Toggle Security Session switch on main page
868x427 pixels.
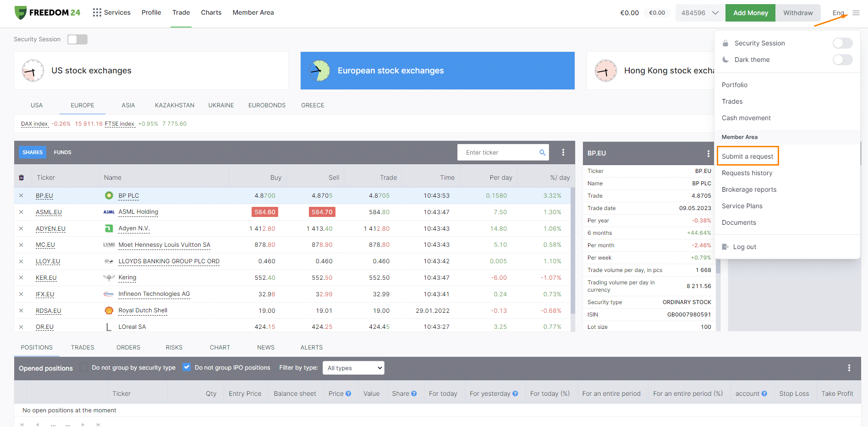[77, 39]
